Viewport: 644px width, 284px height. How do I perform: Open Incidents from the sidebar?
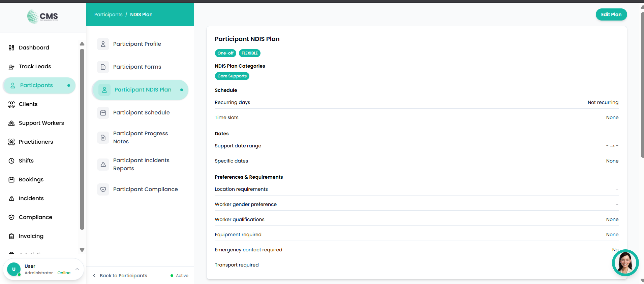pos(39,199)
